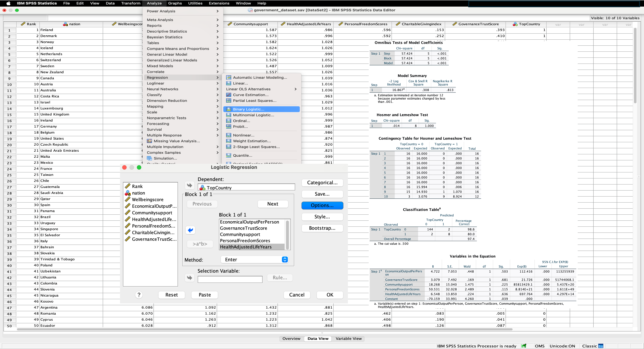Expand the Multiple Imputation submenu
The image size is (644, 349).
[183, 147]
